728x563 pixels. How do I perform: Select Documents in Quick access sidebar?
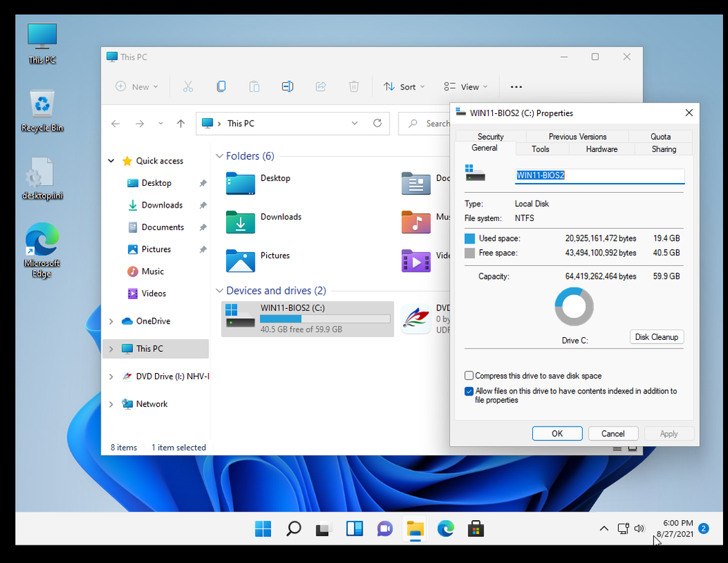point(163,227)
